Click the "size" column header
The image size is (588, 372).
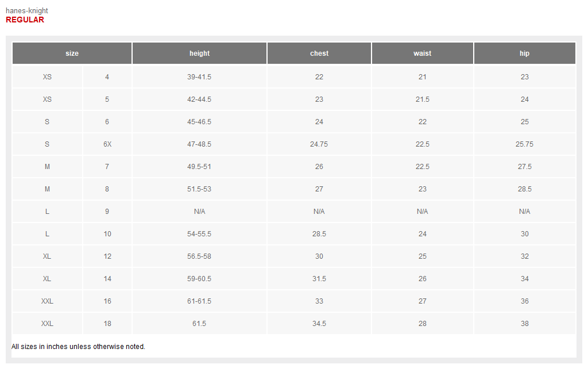point(72,53)
